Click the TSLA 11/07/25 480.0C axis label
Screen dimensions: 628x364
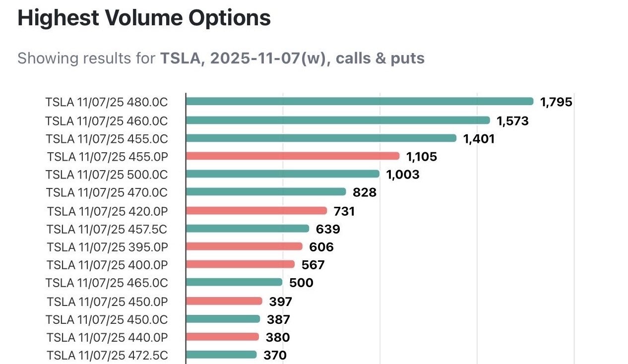click(x=107, y=102)
